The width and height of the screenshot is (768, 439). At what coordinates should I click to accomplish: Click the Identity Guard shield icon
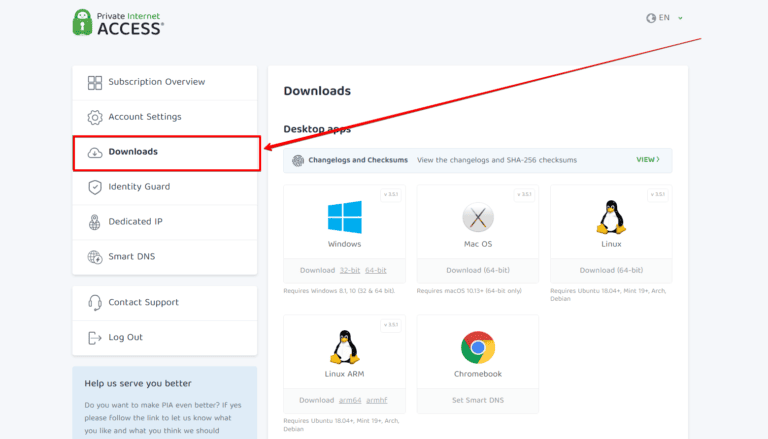tap(95, 187)
